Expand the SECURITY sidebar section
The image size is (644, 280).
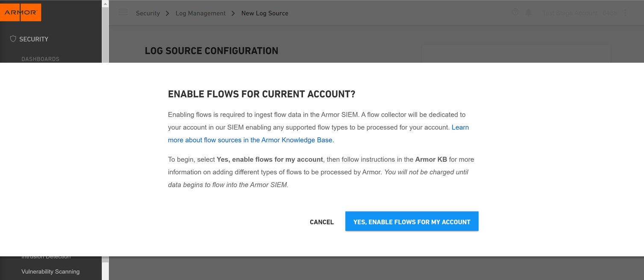pos(34,39)
